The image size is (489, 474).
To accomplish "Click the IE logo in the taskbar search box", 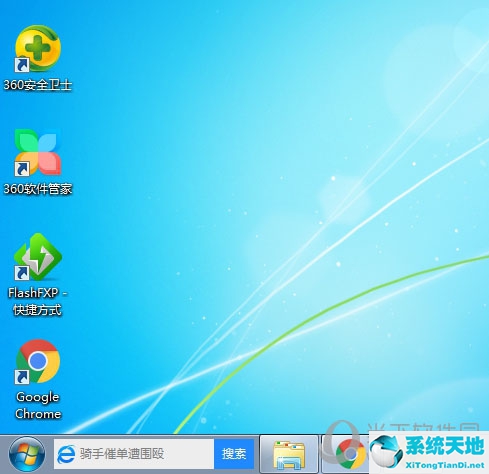I will 66,454.
